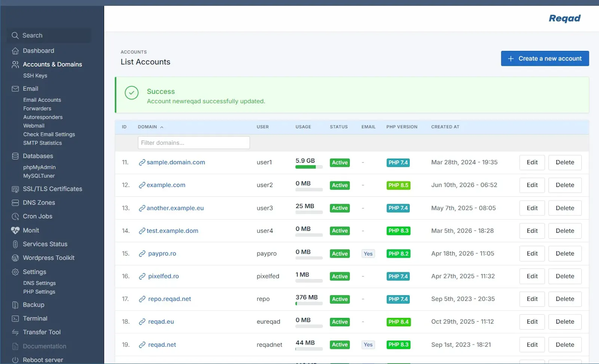Open Webmail menu item
This screenshot has height=364, width=599.
coord(34,126)
